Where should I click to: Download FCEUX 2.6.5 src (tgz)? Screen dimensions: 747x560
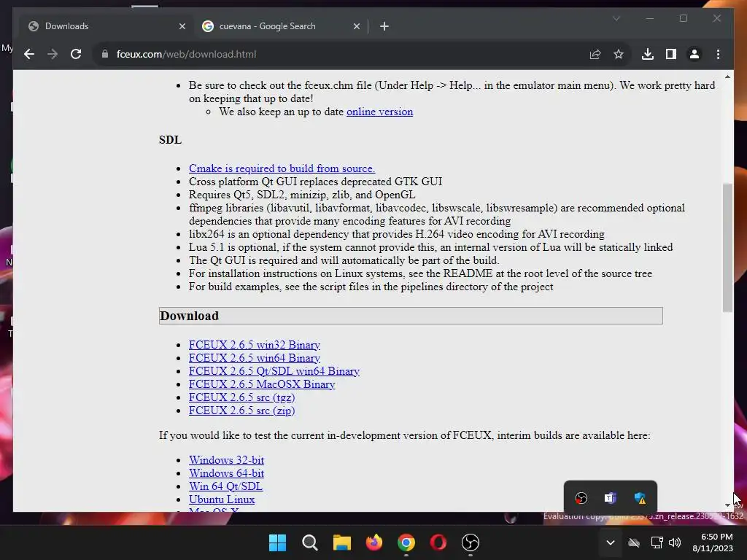tap(241, 397)
